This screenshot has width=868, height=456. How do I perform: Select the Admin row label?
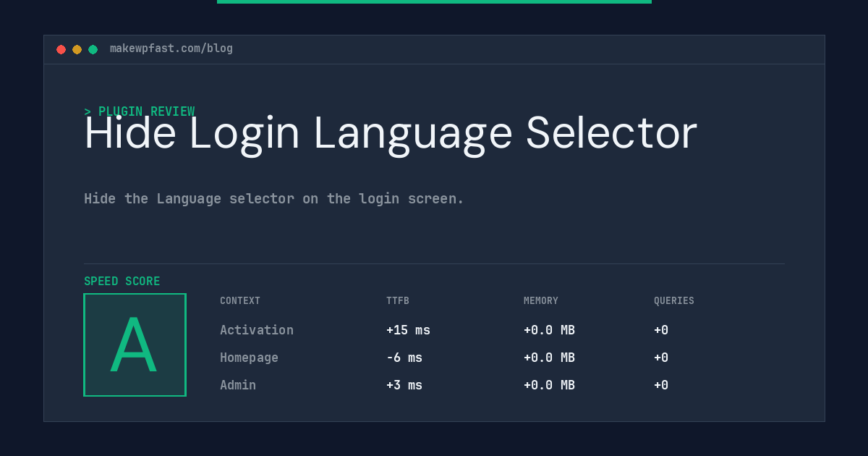click(x=238, y=385)
